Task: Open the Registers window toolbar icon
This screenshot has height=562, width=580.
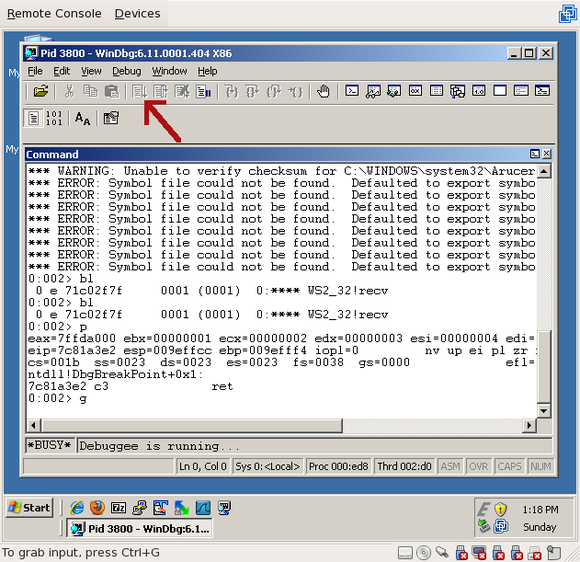Action: click(415, 91)
